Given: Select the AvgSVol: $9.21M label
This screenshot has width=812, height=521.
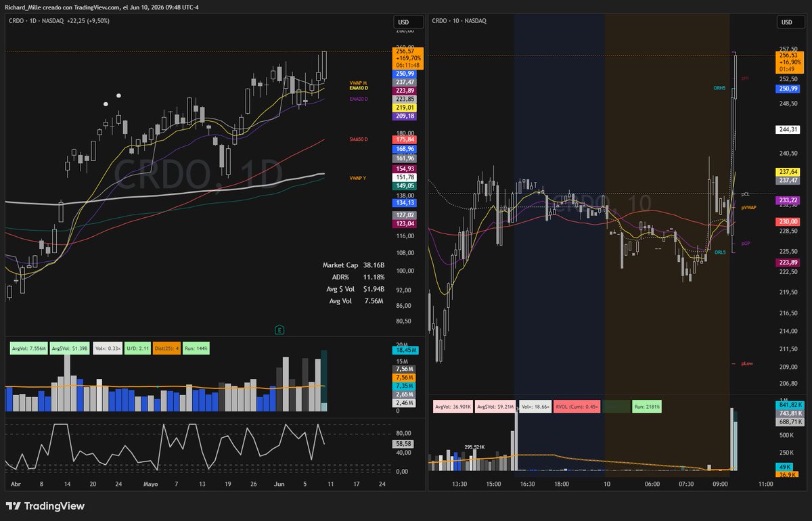Looking at the screenshot, I should click(x=495, y=407).
